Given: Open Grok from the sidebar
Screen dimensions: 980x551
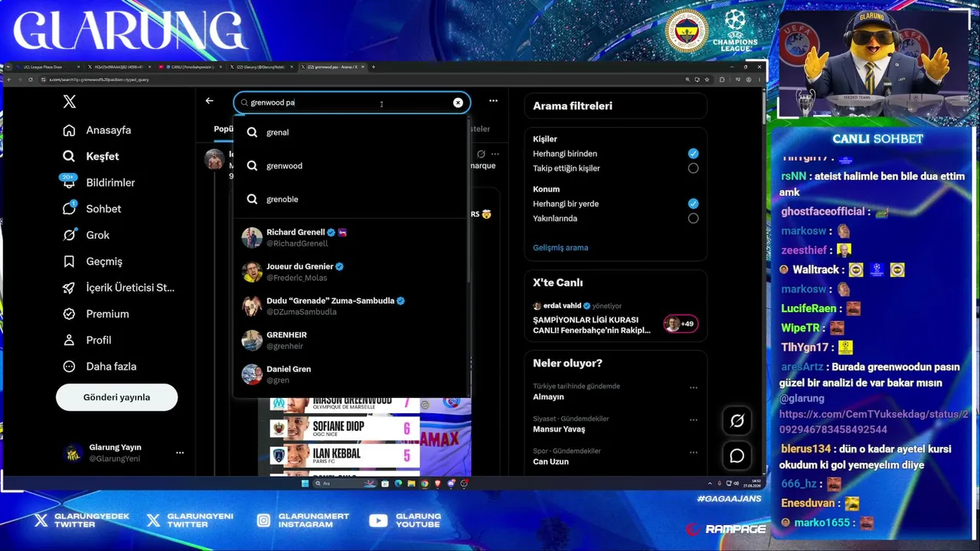Looking at the screenshot, I should pos(87,235).
